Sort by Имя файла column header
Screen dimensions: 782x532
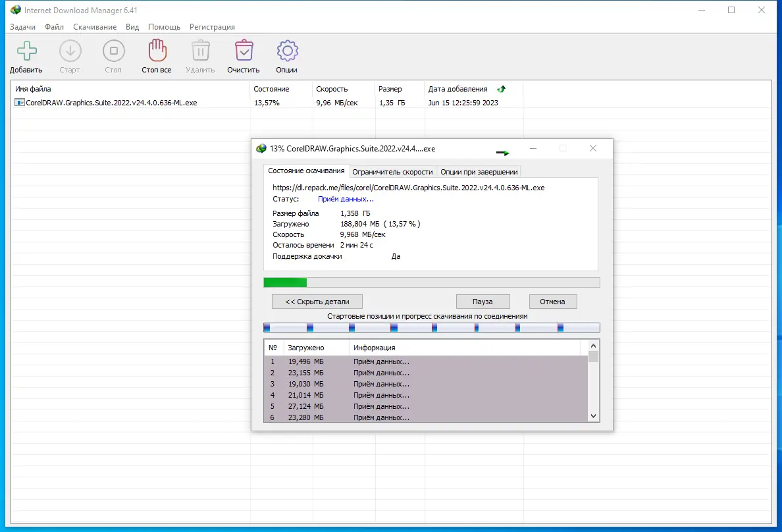point(131,89)
